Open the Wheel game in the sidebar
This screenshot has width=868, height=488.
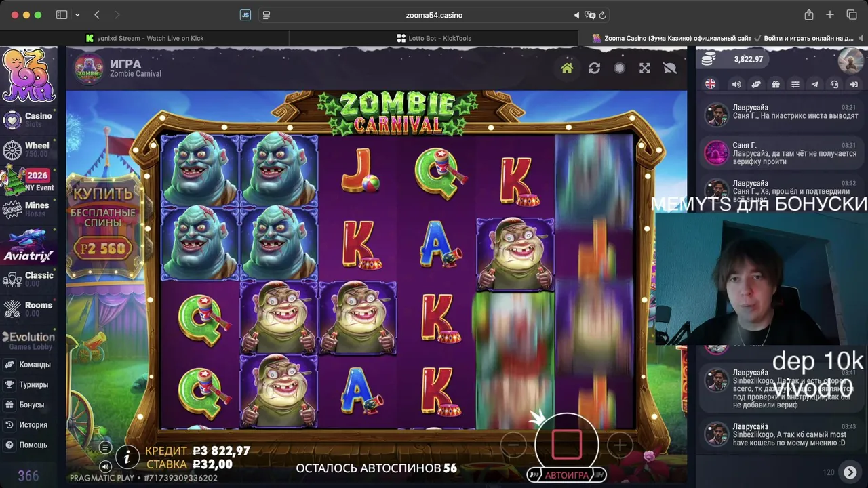click(28, 149)
